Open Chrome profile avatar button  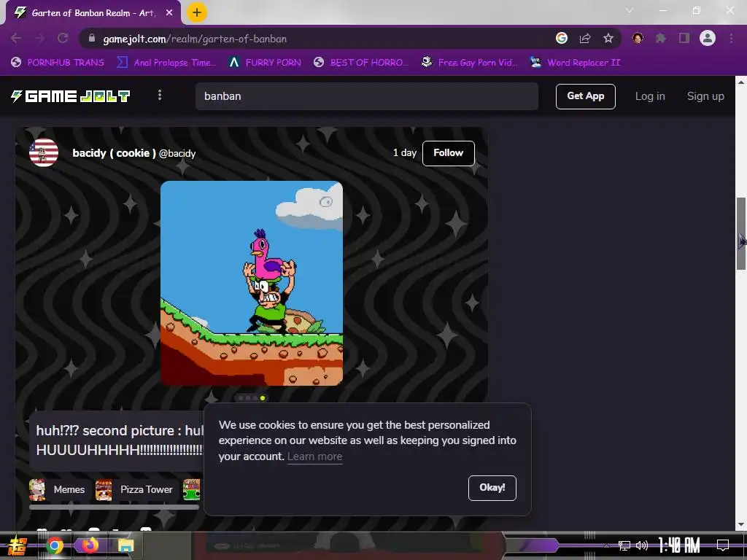[x=708, y=38]
